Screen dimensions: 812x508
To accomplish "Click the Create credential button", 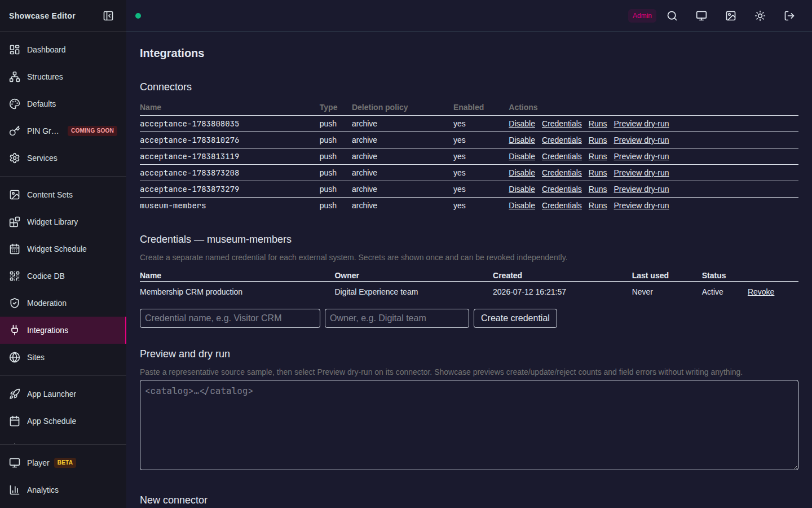I will [x=515, y=318].
